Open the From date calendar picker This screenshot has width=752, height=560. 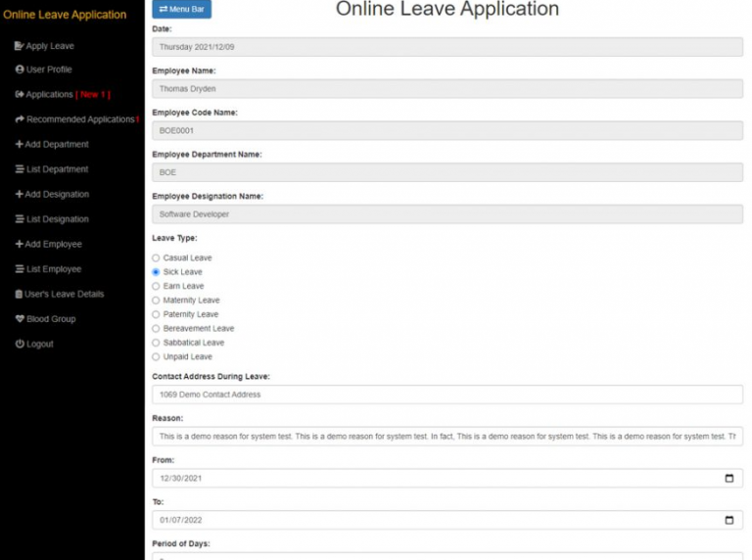coord(728,479)
